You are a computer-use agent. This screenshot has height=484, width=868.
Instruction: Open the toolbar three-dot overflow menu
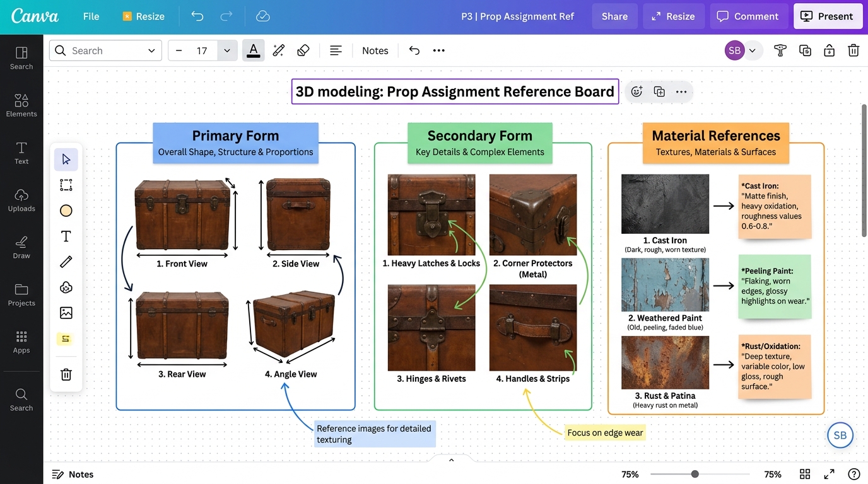click(x=439, y=50)
